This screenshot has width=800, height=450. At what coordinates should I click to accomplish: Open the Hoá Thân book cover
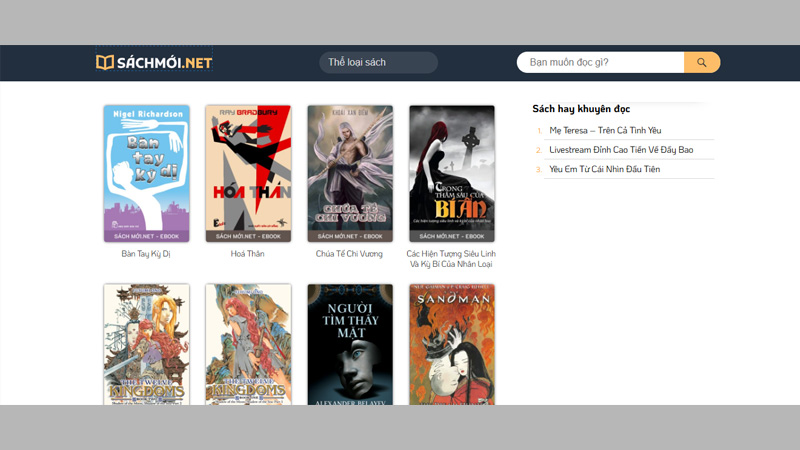click(x=248, y=173)
